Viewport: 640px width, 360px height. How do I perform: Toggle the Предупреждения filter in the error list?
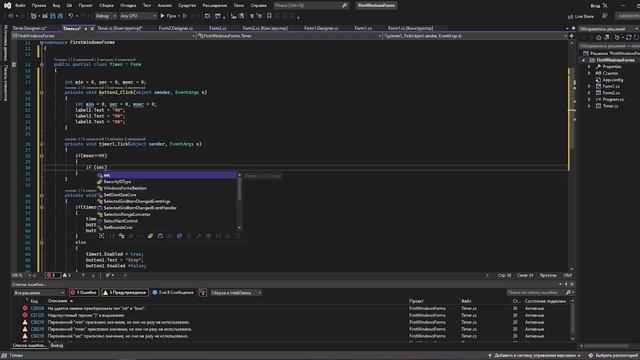coord(124,293)
